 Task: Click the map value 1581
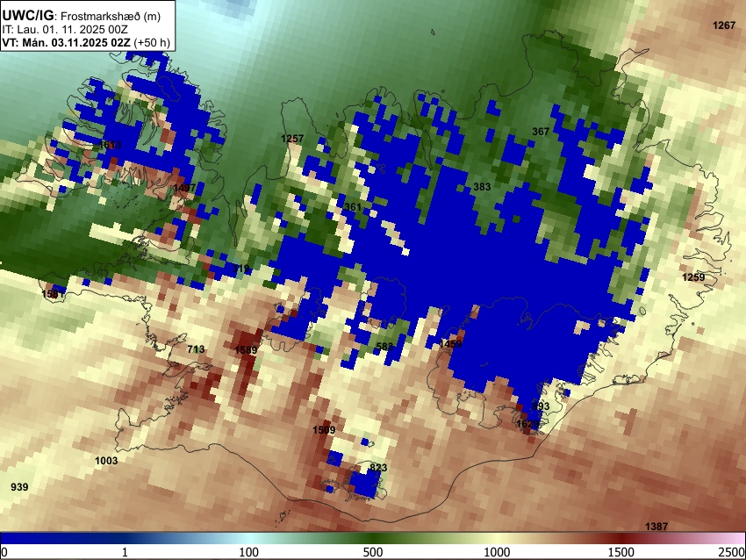53,294
